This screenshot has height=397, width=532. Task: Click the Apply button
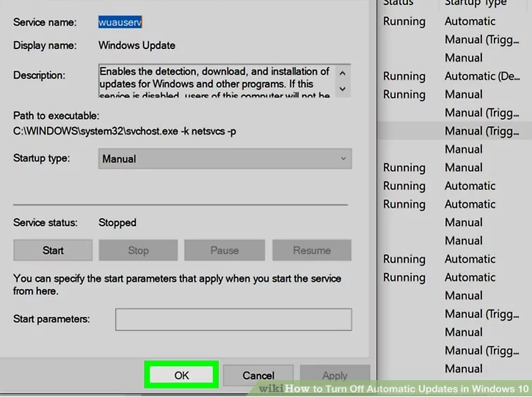[335, 375]
